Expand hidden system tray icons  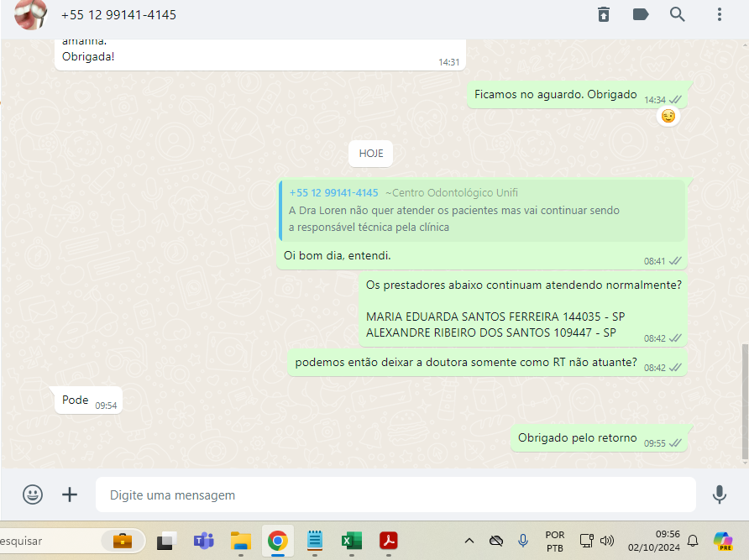[x=469, y=541]
